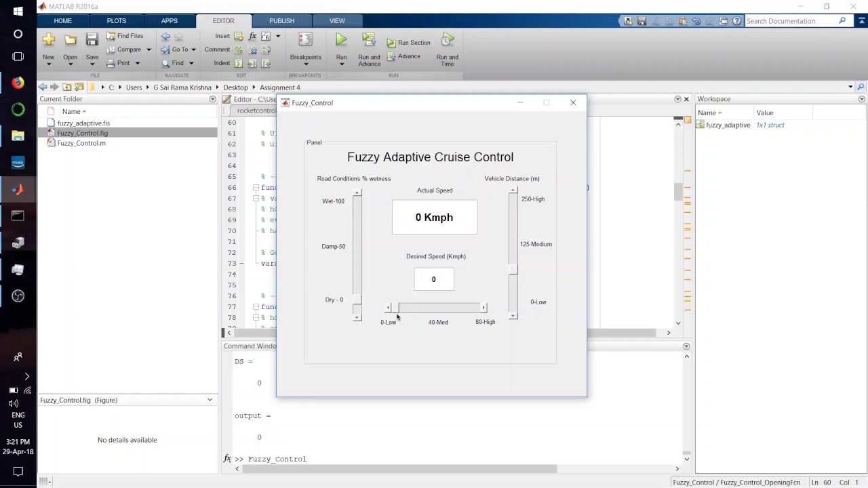Viewport: 868px width, 488px height.
Task: Click the Desired Speed horizontal slider track
Action: [x=439, y=308]
